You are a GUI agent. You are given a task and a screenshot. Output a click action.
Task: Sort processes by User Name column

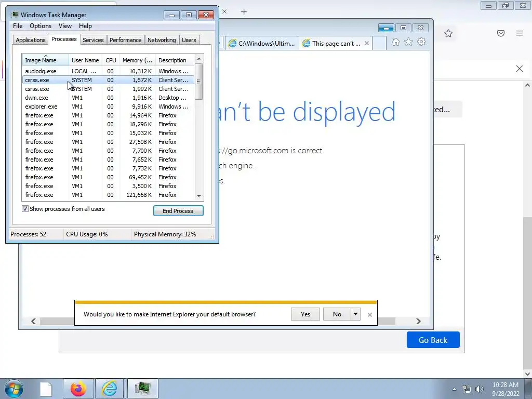85,60
